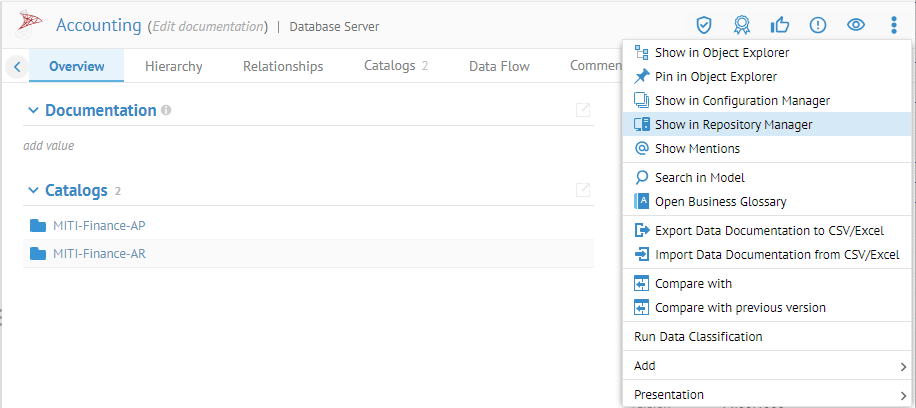916x408 pixels.
Task: Click the award ribbon endorse icon
Action: (741, 25)
